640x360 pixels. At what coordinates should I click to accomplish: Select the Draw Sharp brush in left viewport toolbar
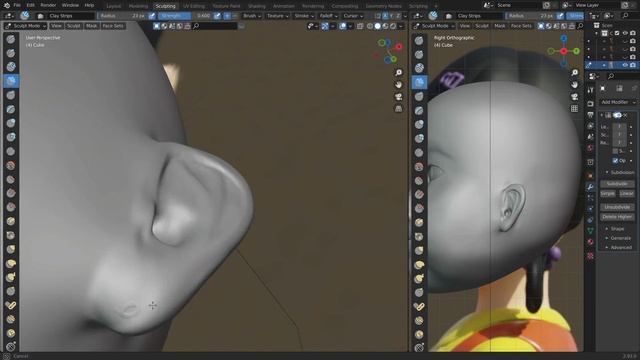point(11,53)
